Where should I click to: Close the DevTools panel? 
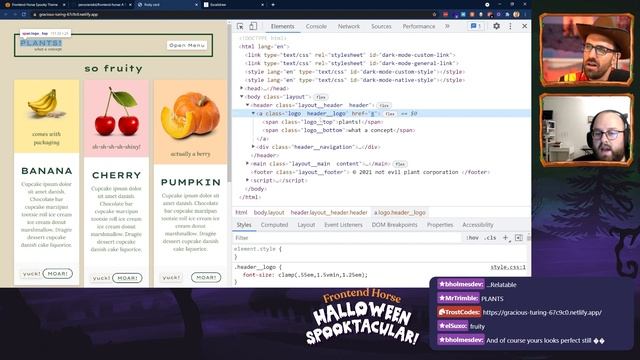click(x=524, y=26)
